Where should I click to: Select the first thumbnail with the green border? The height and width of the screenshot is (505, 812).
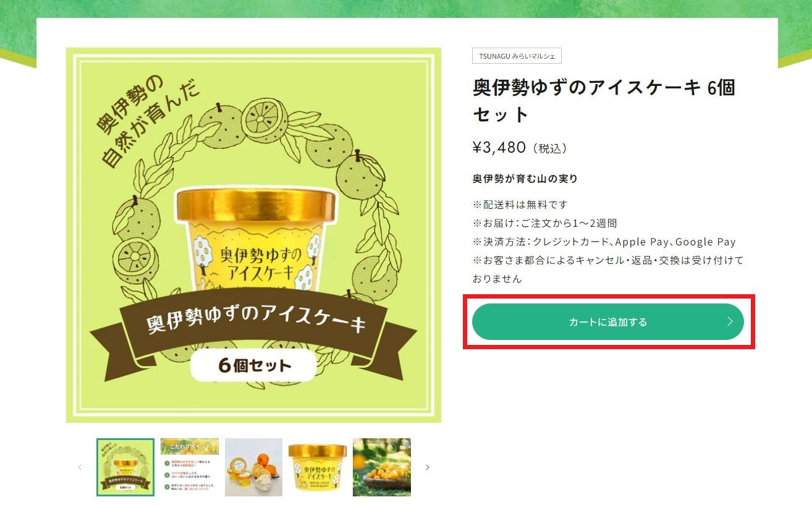tap(125, 467)
